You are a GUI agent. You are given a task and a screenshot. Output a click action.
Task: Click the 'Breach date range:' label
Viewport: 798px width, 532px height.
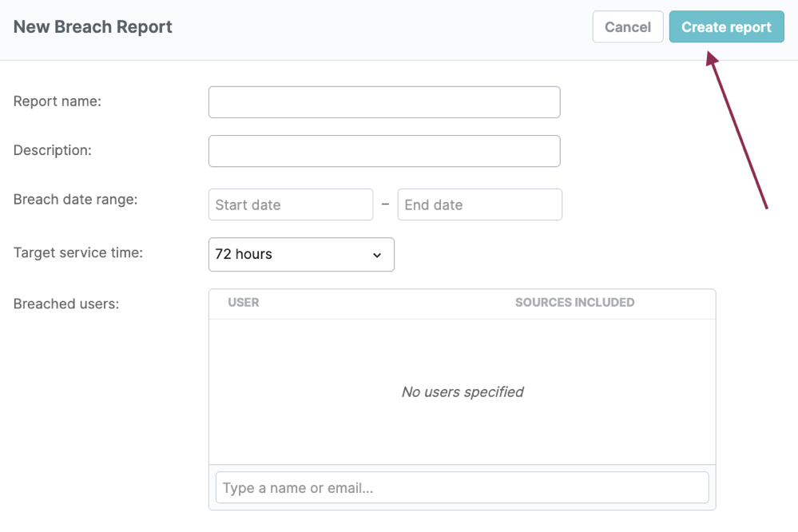click(75, 200)
